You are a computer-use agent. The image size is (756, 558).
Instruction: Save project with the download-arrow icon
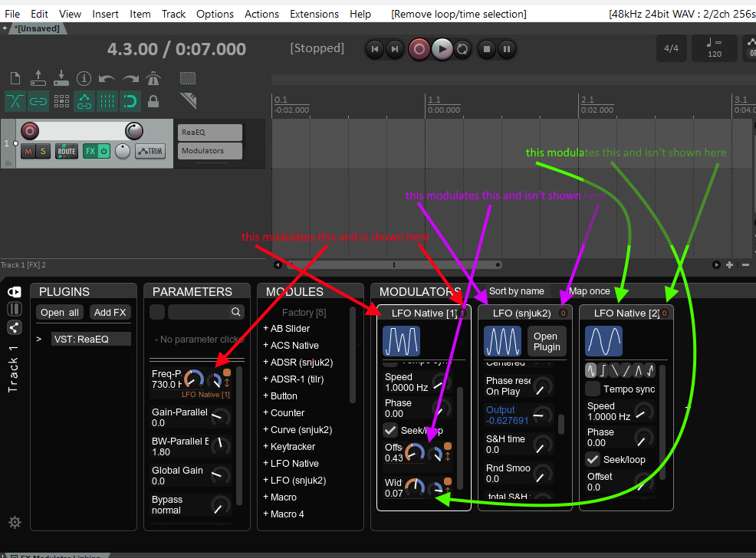pyautogui.click(x=61, y=78)
